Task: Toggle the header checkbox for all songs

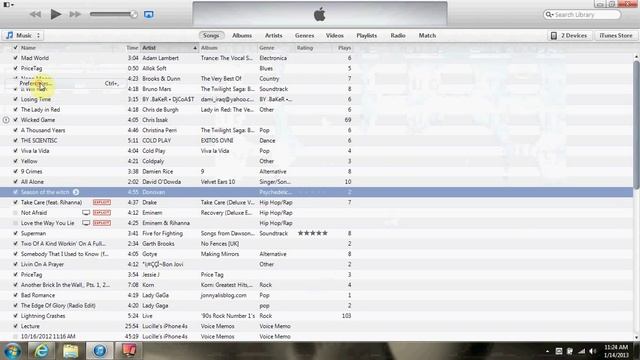Action: click(x=16, y=48)
